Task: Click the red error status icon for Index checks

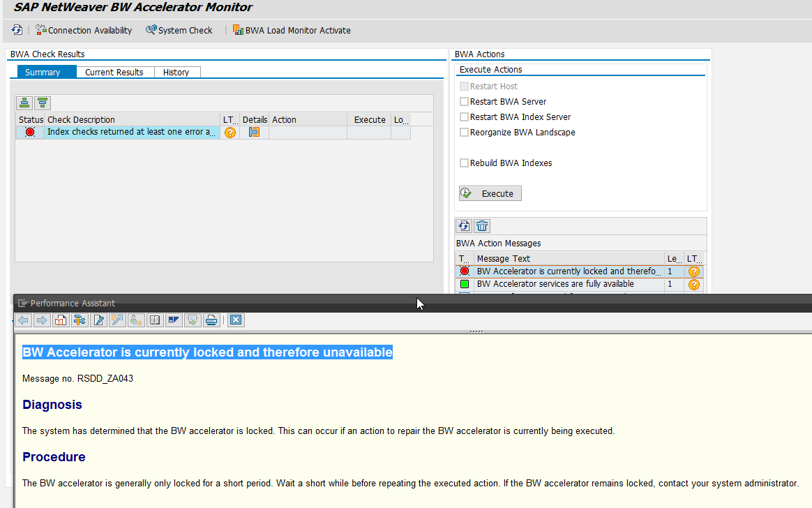Action: click(30, 132)
